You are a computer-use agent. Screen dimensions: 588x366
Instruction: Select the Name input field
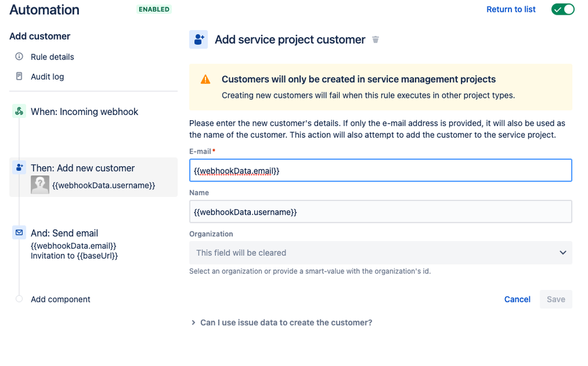[x=380, y=212]
